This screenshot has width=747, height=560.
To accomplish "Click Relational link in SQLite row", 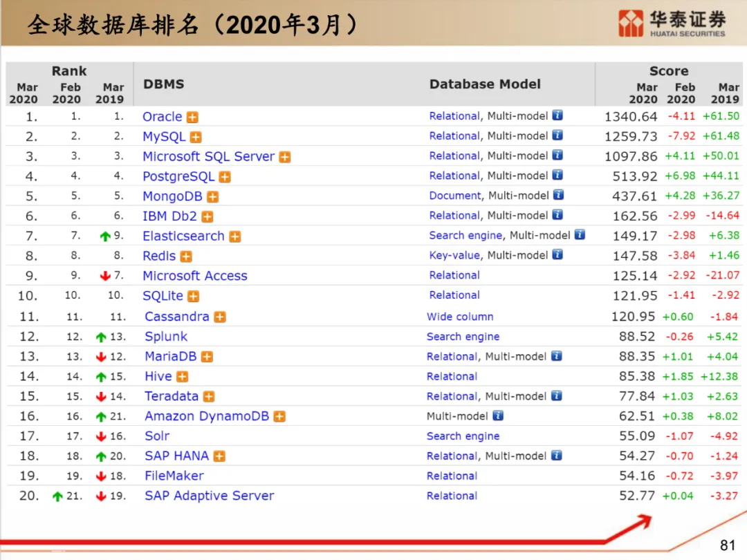I will [x=454, y=295].
